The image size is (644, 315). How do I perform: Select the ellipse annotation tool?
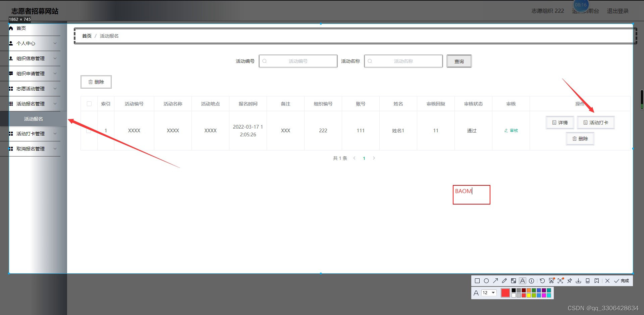point(486,281)
